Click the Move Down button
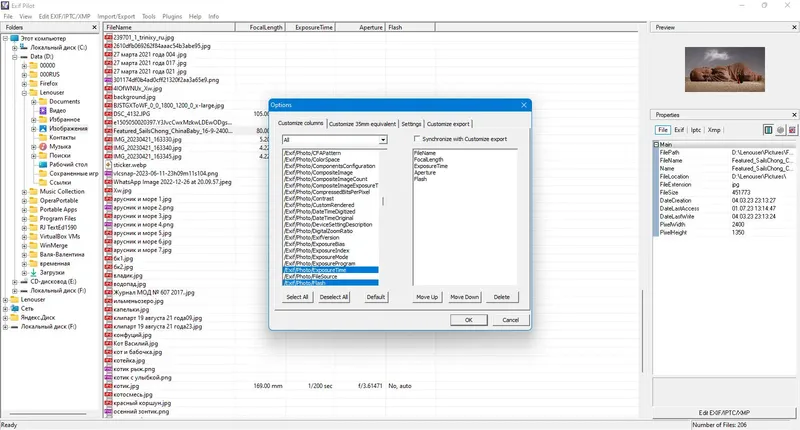The height and width of the screenshot is (430, 800). click(464, 297)
